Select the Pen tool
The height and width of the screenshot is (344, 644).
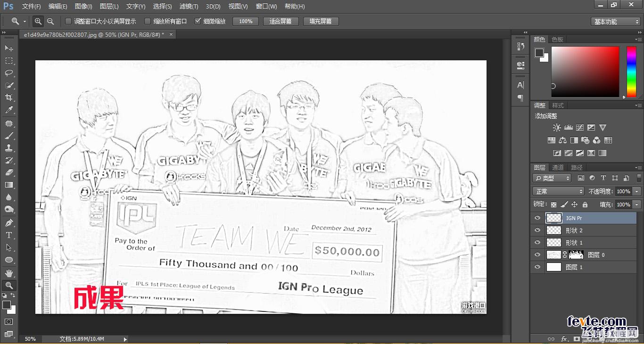point(8,222)
